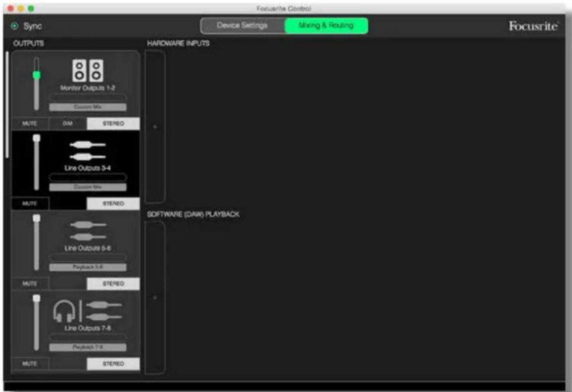Click the custom name field under Line Outputs 7-8
Image resolution: width=572 pixels, height=392 pixels.
tap(88, 337)
